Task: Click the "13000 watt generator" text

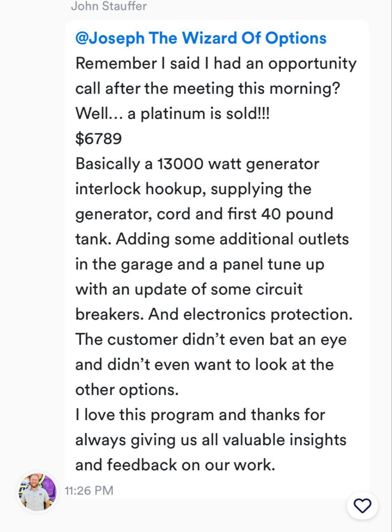Action: 238,164
